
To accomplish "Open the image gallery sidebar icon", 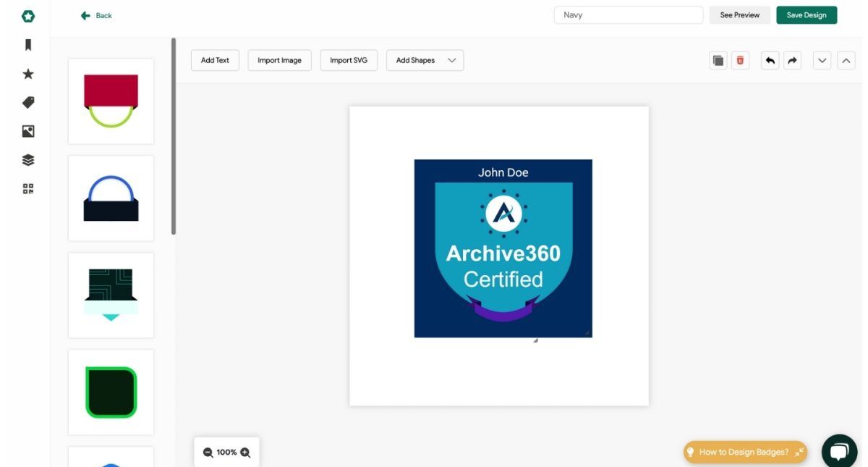I will pyautogui.click(x=28, y=131).
